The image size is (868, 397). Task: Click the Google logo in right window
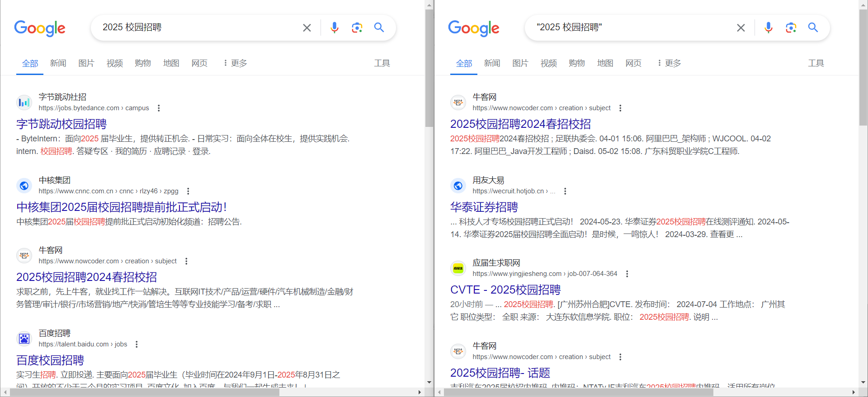coord(474,28)
